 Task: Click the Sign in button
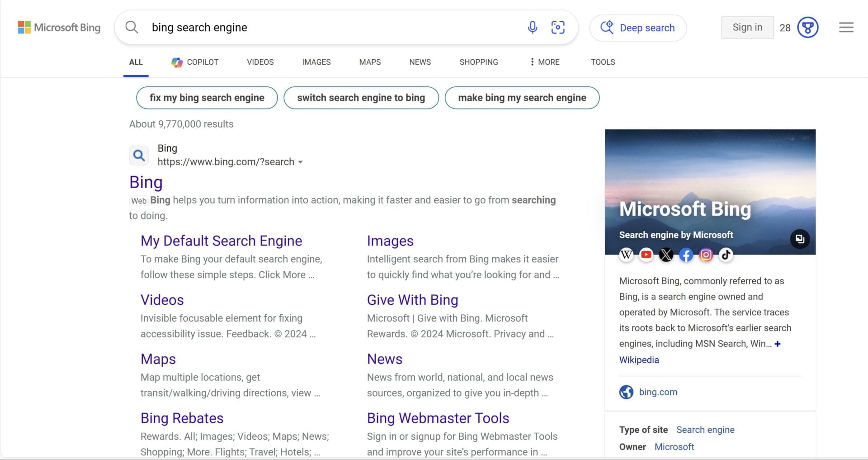[x=747, y=27]
